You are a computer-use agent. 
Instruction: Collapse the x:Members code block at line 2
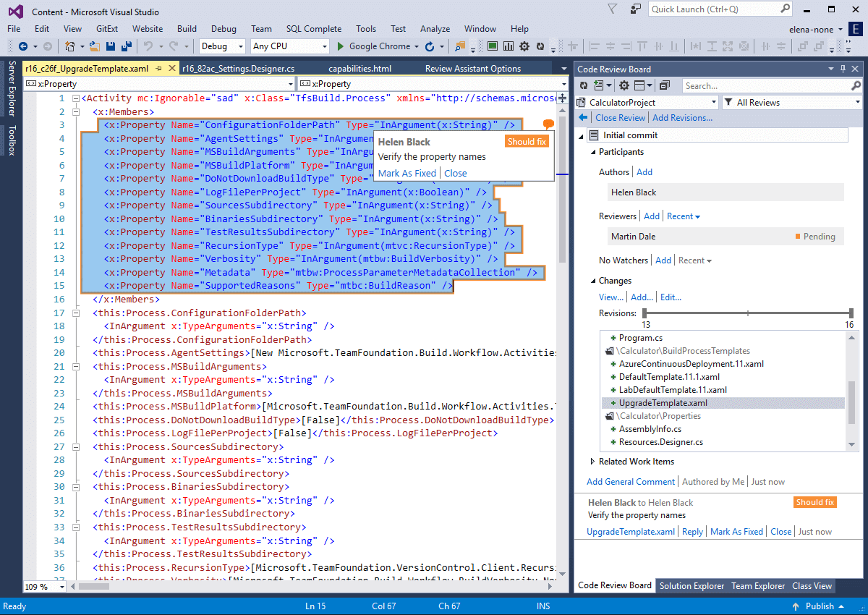pyautogui.click(x=75, y=112)
